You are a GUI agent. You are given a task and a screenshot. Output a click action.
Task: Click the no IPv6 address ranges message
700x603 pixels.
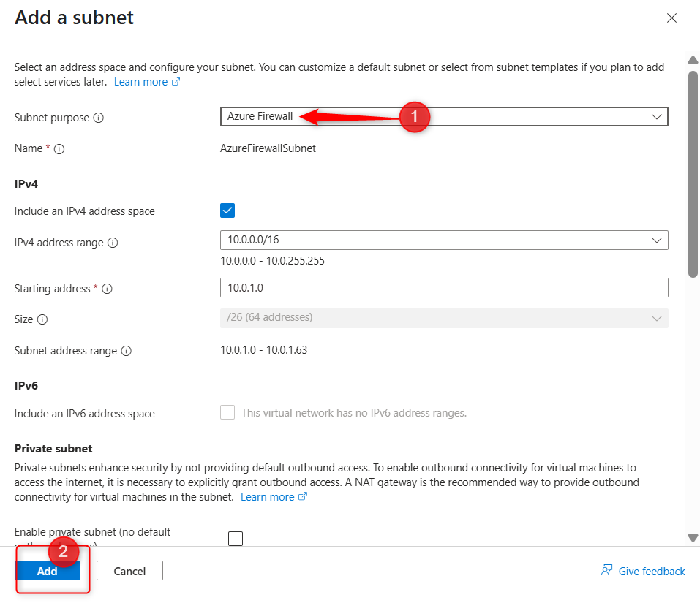click(x=354, y=413)
